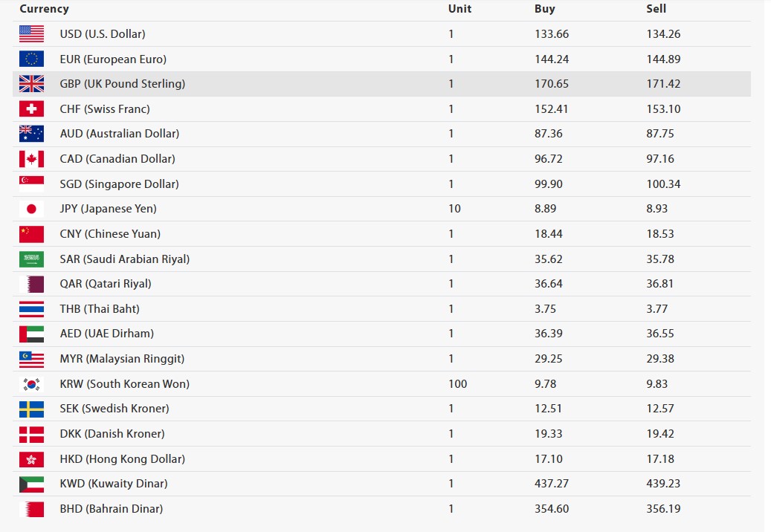Click the Qatar flag icon
This screenshot has width=771, height=532.
point(31,284)
